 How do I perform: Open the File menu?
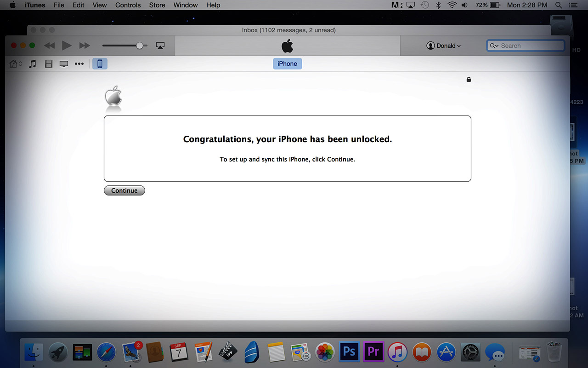[59, 5]
